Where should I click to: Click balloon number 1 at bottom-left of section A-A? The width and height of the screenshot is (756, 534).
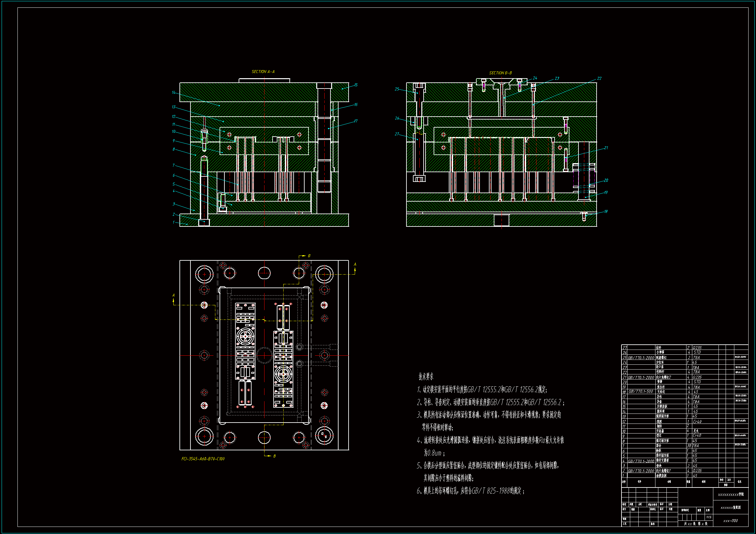pos(174,222)
